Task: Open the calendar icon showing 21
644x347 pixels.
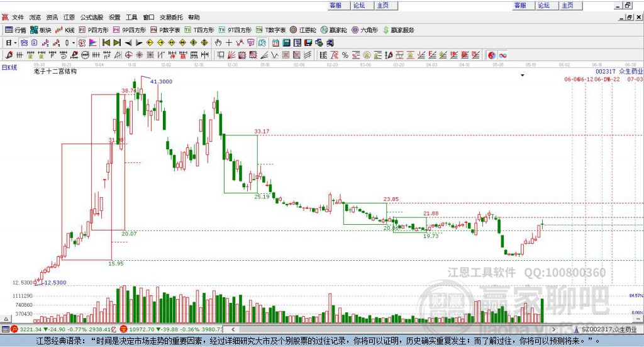Action: coord(275,43)
